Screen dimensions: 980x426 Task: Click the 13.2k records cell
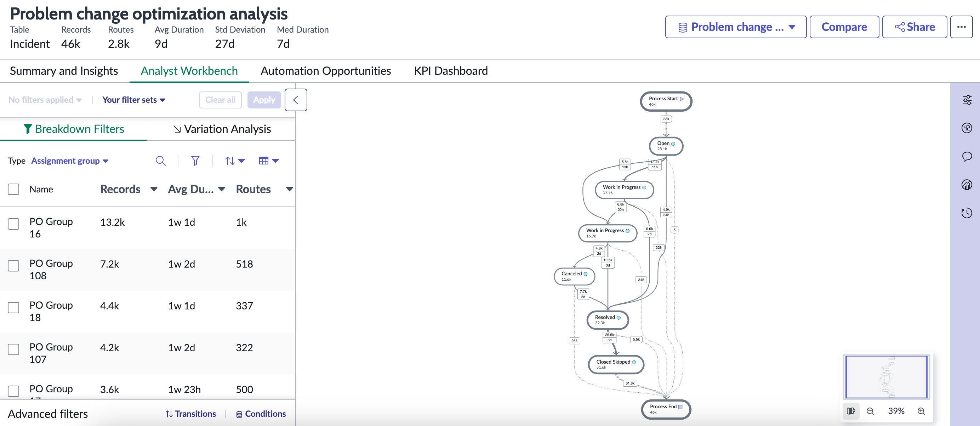pyautogui.click(x=112, y=222)
